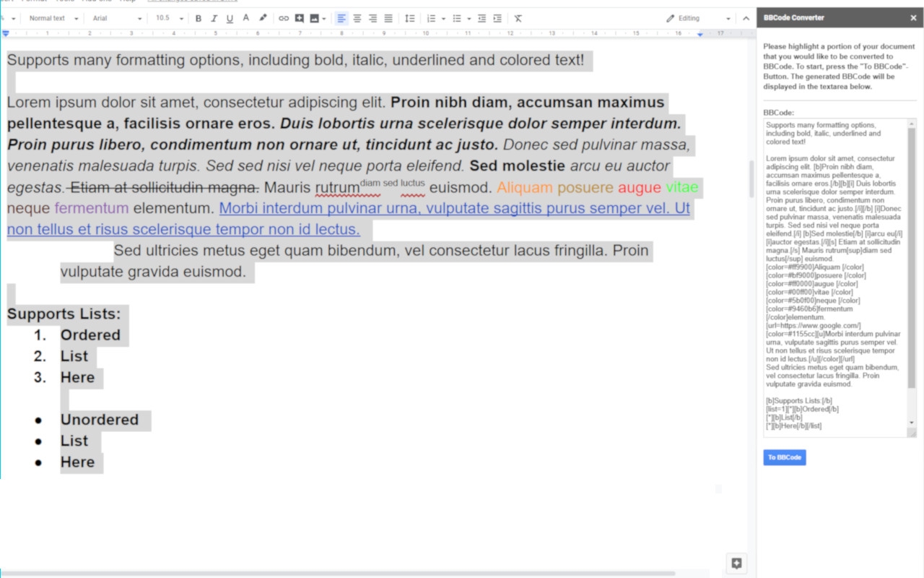
Task: Click the right indent marker on ruler
Action: (699, 34)
